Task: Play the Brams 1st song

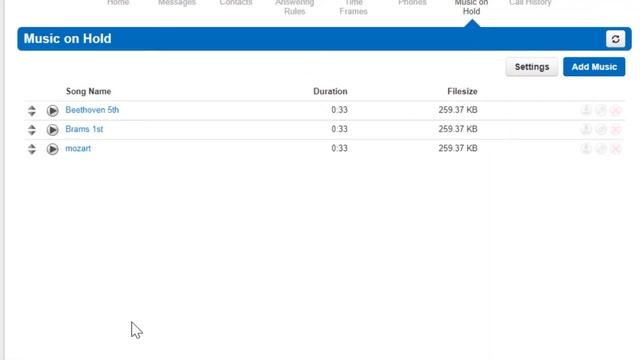Action: click(52, 130)
